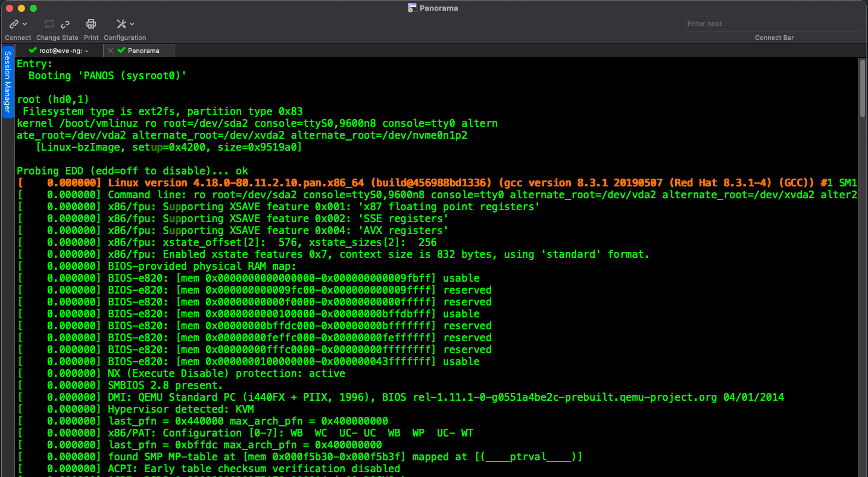Click the orange 'Linux version 4.18.0' line
Viewport: 868px width, 477px height.
pyautogui.click(x=437, y=183)
